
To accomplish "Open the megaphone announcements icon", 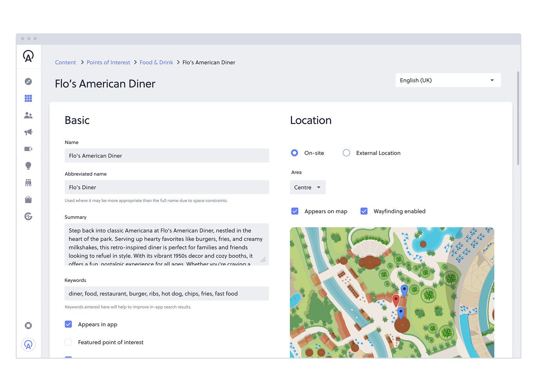I will point(28,132).
